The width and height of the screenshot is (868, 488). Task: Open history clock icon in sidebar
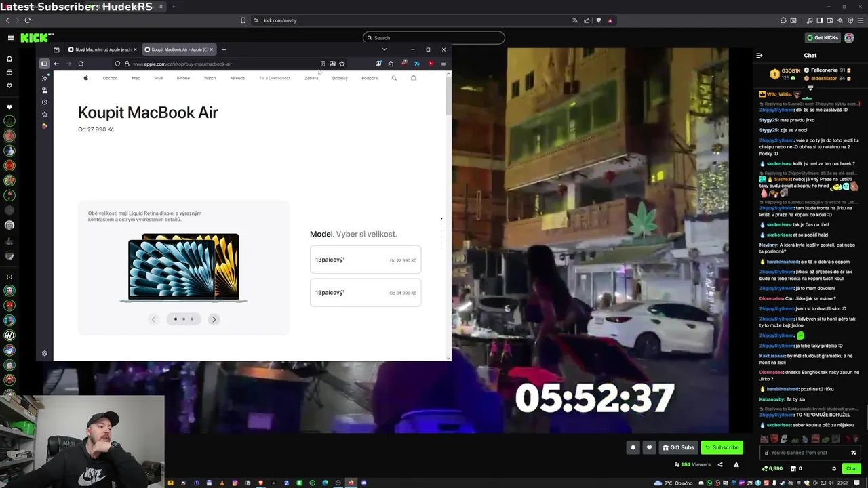(45, 102)
